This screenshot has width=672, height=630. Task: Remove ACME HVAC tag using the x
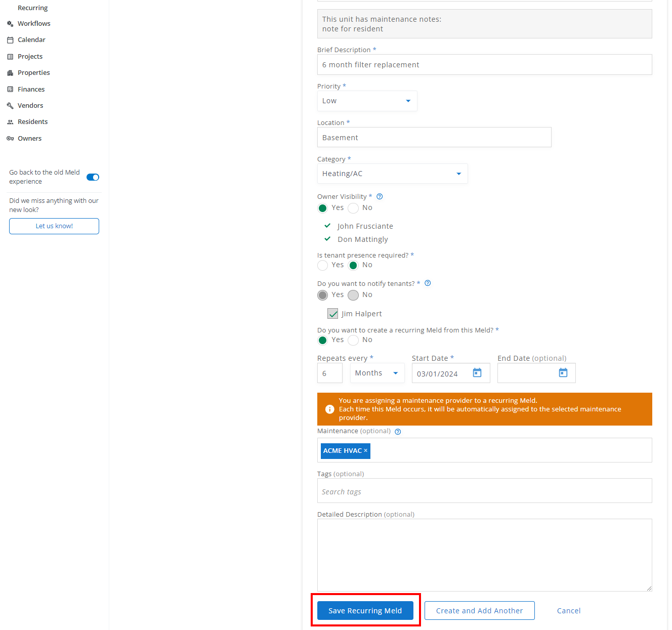(x=366, y=450)
